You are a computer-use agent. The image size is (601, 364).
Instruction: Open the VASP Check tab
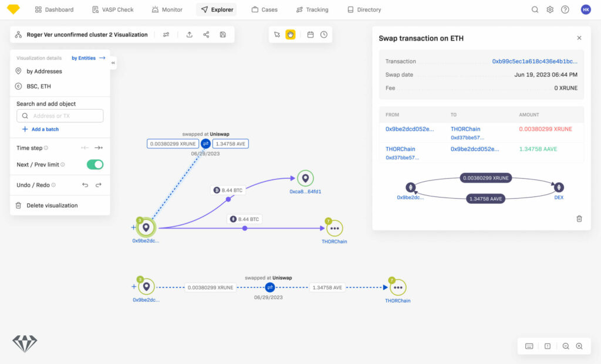(x=113, y=9)
